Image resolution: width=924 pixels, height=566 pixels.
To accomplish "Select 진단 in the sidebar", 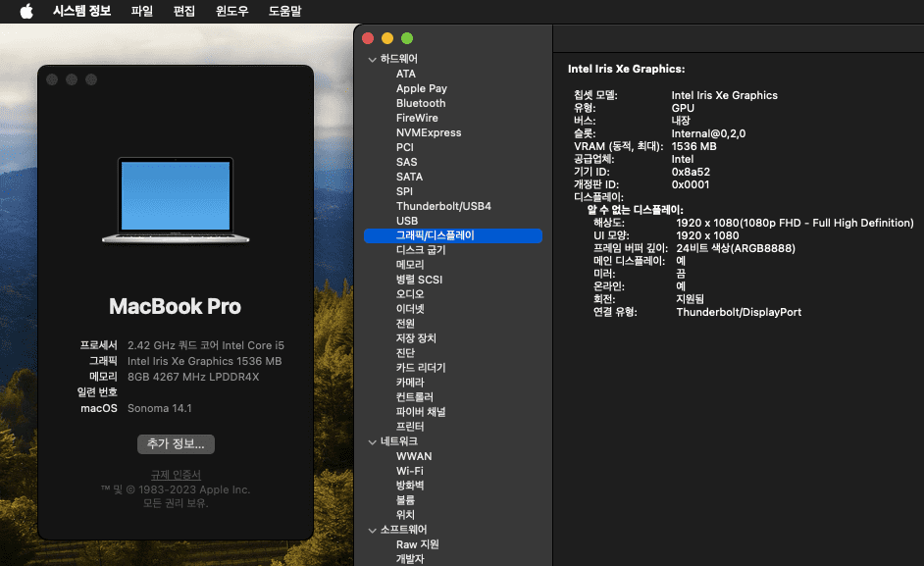I will (405, 353).
